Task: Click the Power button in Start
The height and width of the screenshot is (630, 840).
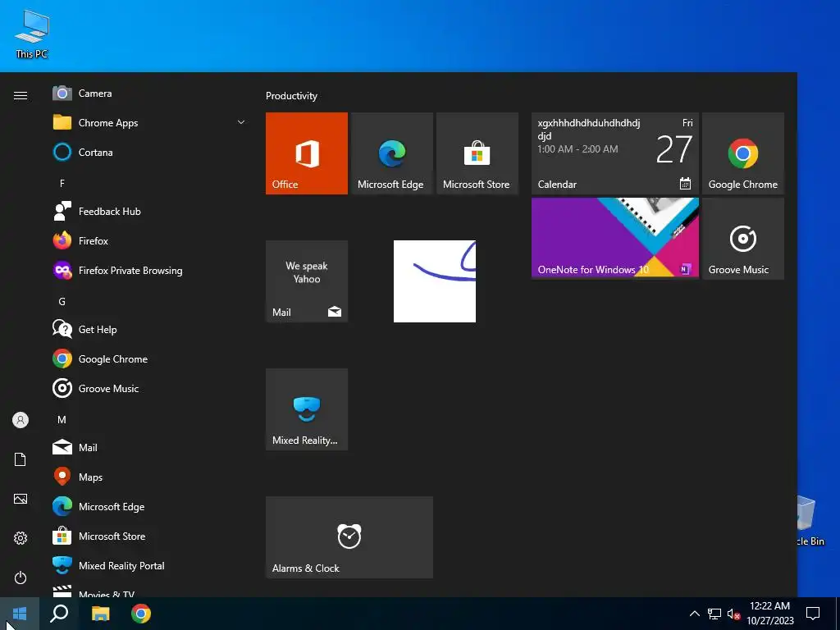Action: [x=21, y=577]
